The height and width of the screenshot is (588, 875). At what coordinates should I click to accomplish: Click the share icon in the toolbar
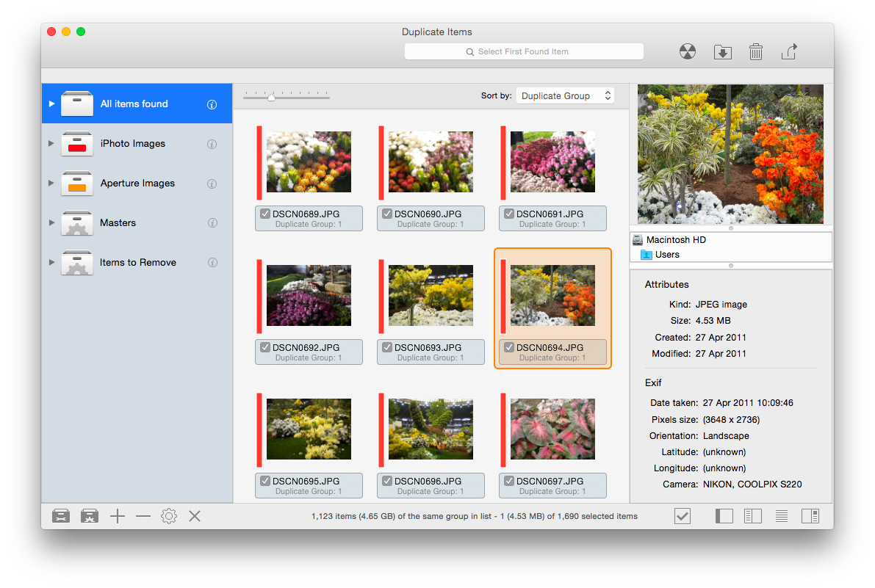tap(789, 51)
